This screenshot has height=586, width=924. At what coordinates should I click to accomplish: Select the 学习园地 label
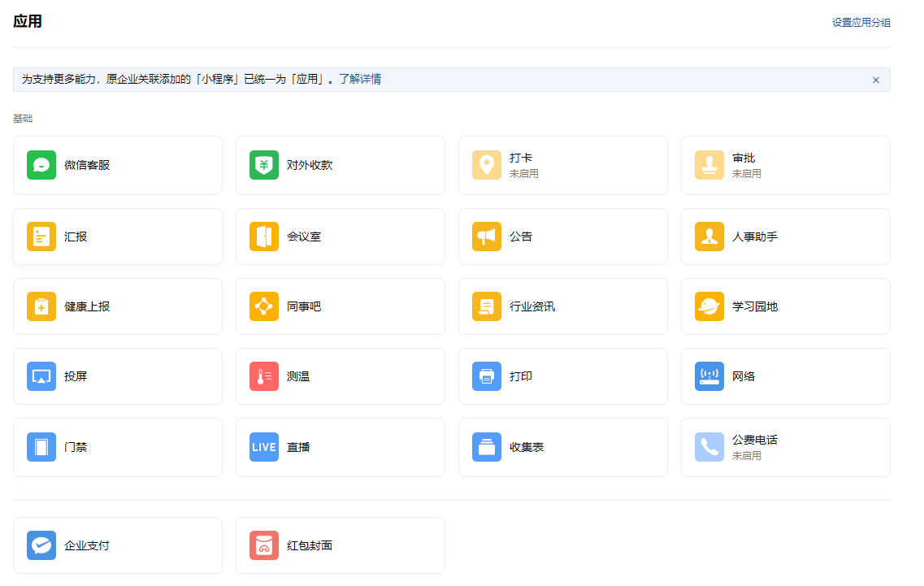755,306
